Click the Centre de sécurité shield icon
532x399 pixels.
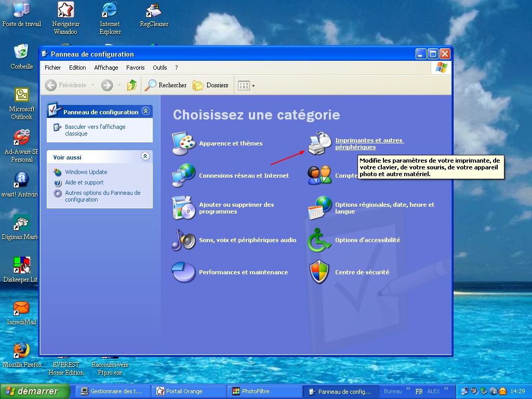[x=320, y=272]
